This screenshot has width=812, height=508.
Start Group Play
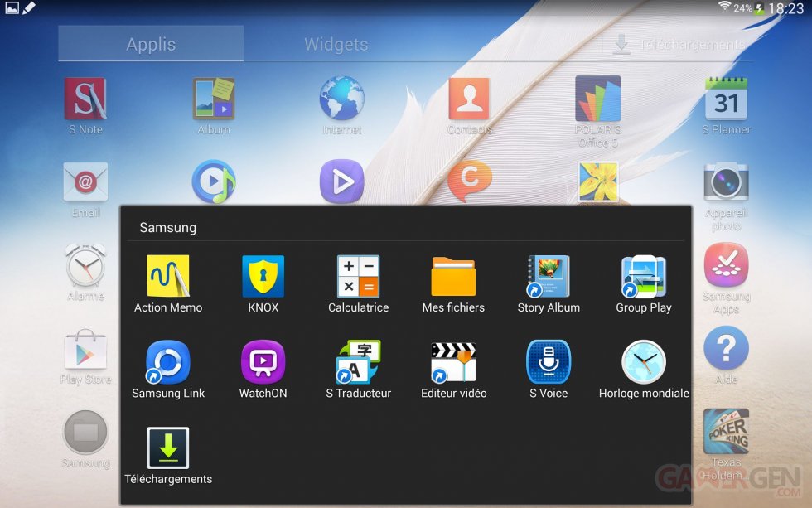pos(643,278)
